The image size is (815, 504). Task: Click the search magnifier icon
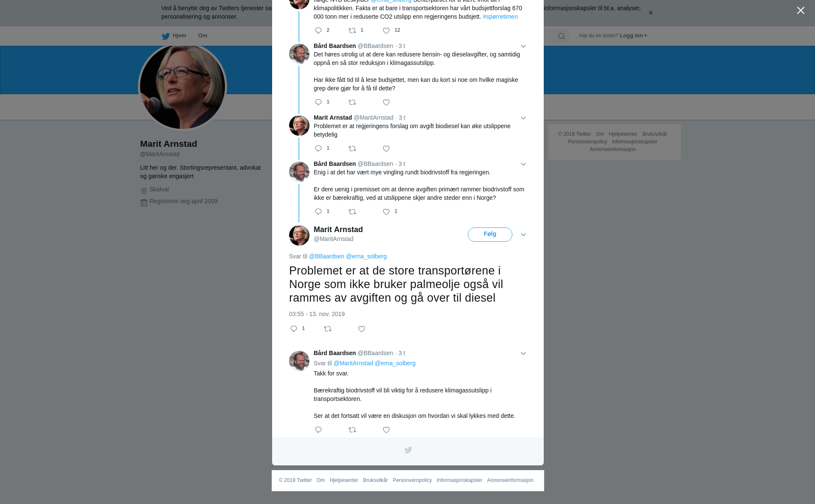[562, 36]
